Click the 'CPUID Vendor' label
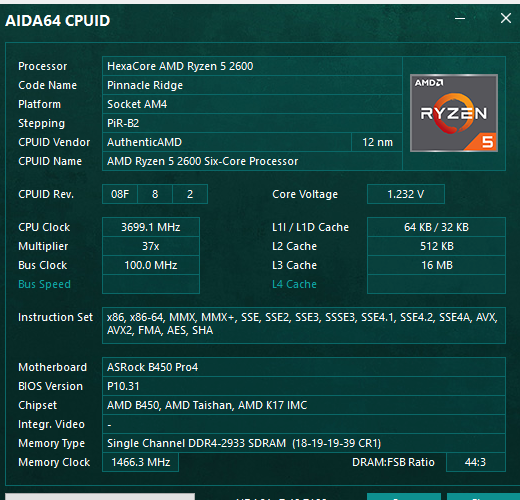520x500 pixels. [x=54, y=142]
